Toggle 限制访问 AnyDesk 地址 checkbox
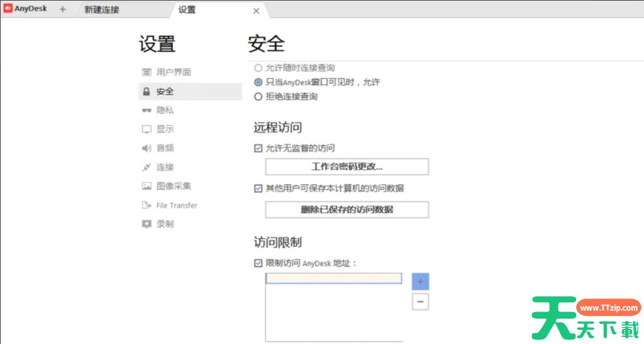This screenshot has height=344, width=644. coord(258,263)
